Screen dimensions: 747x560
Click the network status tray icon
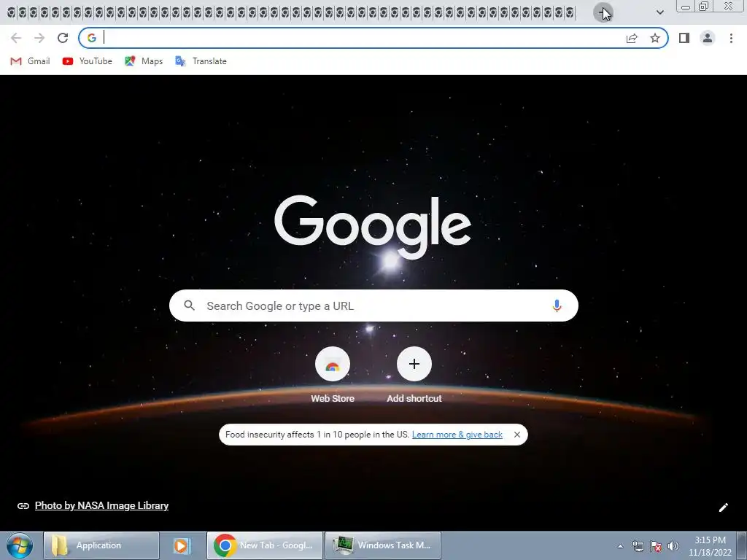tap(638, 546)
